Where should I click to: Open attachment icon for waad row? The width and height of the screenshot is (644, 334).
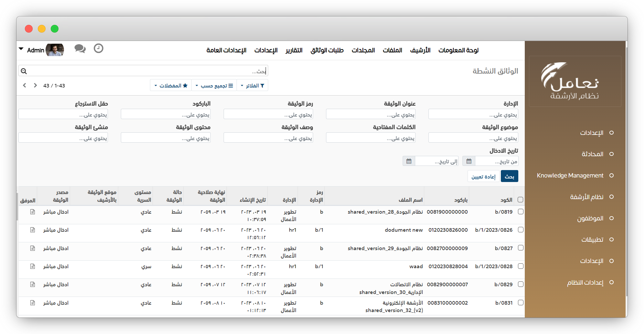pyautogui.click(x=32, y=266)
